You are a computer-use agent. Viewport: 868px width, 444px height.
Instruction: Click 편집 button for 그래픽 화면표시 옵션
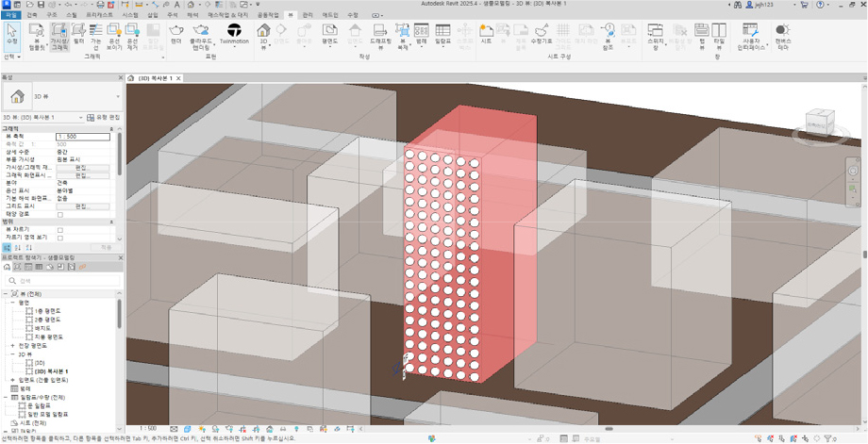point(82,175)
